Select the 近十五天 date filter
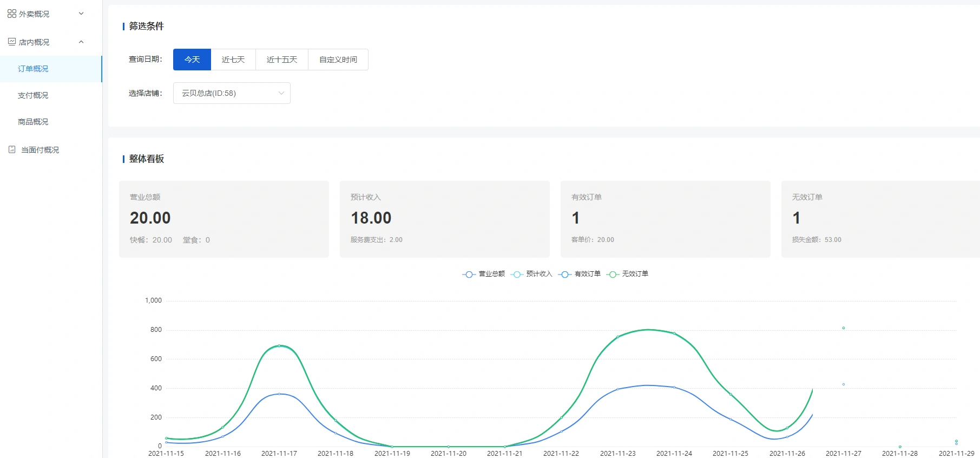 (x=282, y=60)
